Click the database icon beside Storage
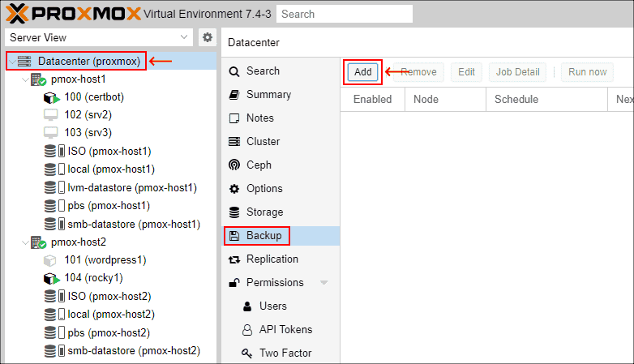 (x=234, y=212)
